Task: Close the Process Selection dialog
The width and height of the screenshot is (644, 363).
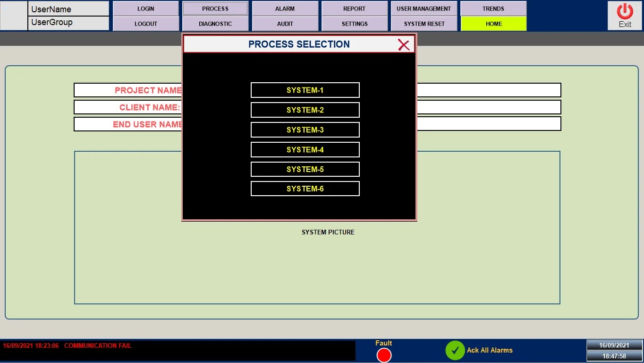Action: click(404, 45)
